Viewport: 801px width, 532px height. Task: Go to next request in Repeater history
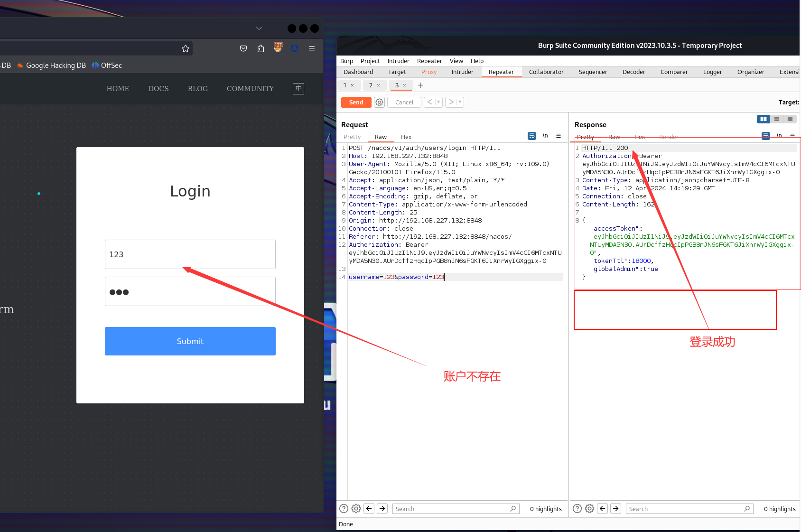[x=451, y=102]
